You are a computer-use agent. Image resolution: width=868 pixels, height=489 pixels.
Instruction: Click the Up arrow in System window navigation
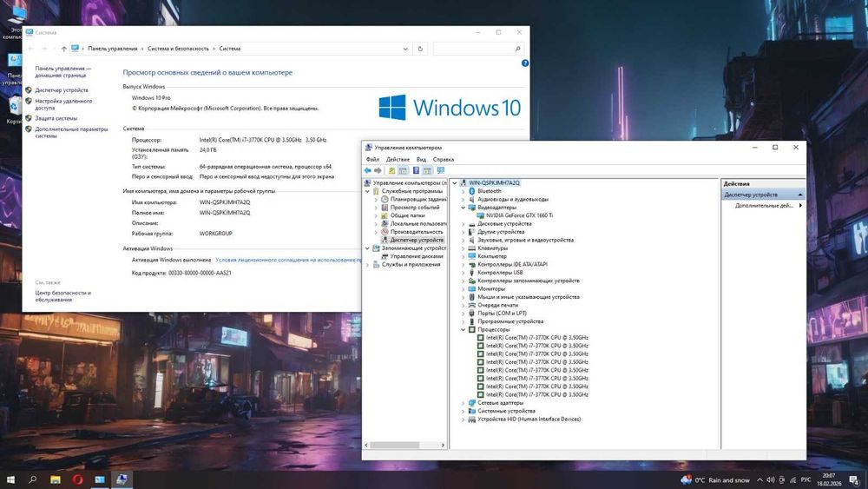click(63, 49)
